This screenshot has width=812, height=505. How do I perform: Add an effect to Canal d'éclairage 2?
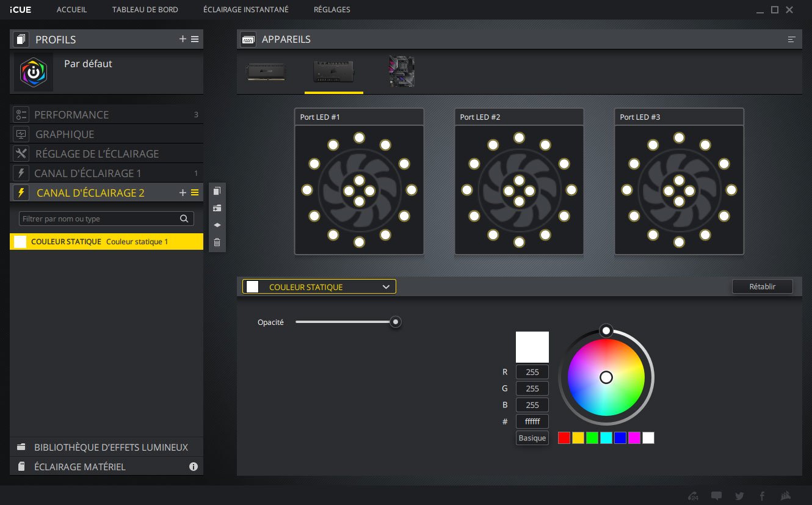(x=183, y=193)
